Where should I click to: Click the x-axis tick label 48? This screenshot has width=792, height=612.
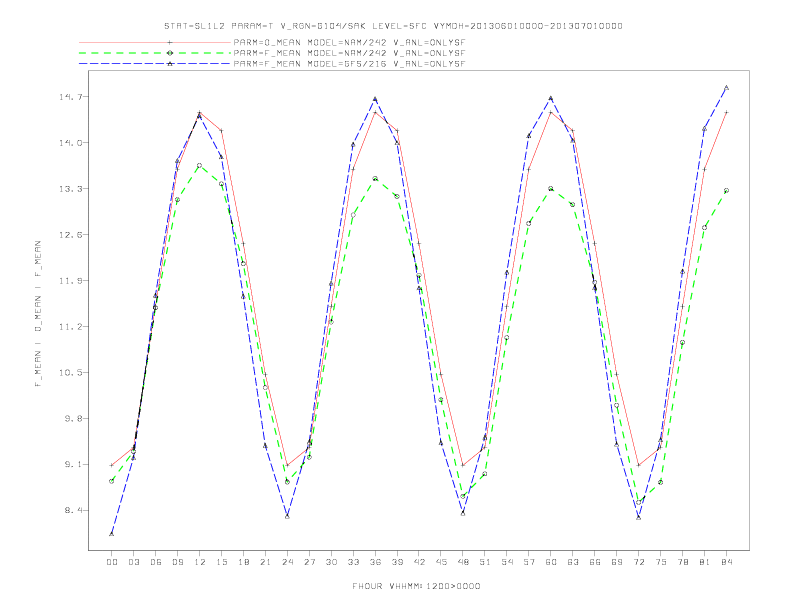coord(463,562)
